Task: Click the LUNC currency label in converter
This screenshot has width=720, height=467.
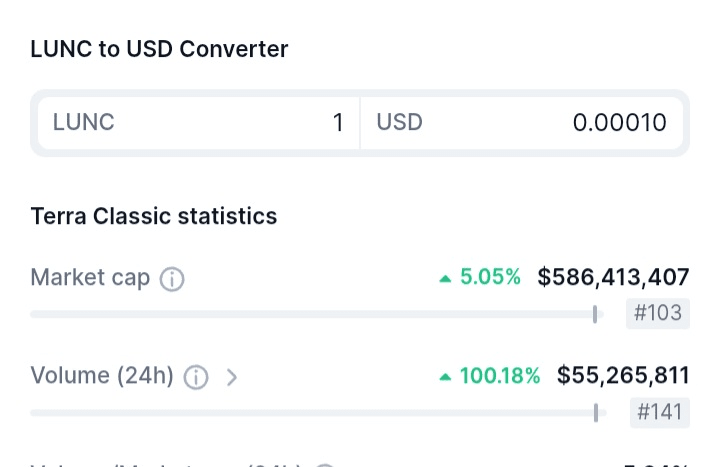Action: coord(84,123)
